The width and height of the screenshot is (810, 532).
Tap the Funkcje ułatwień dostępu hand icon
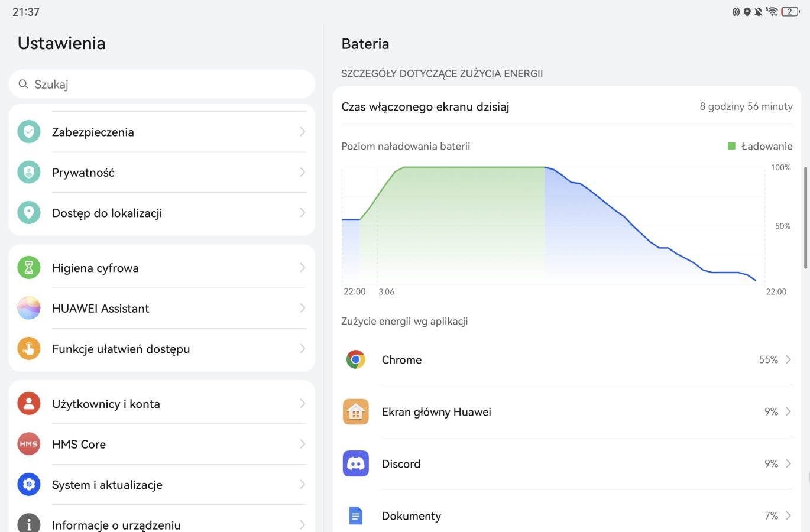click(29, 349)
